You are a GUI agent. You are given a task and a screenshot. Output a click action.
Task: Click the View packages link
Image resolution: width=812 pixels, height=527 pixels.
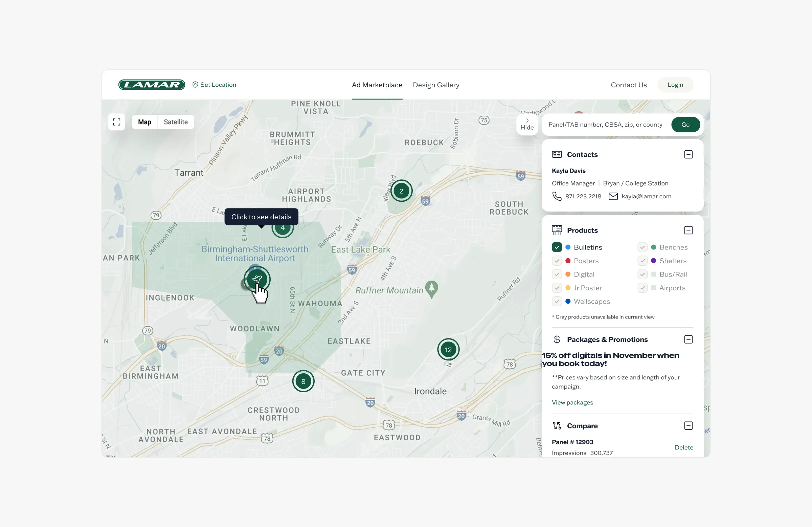pos(572,402)
